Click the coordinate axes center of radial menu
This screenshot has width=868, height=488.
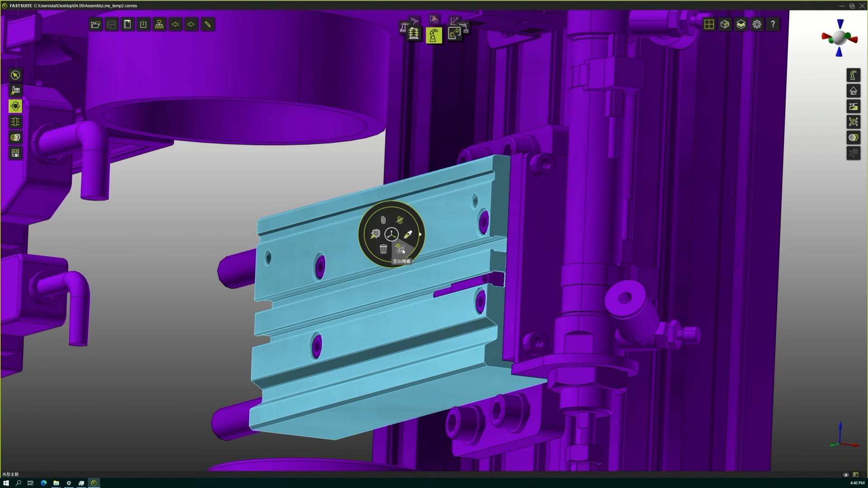392,234
